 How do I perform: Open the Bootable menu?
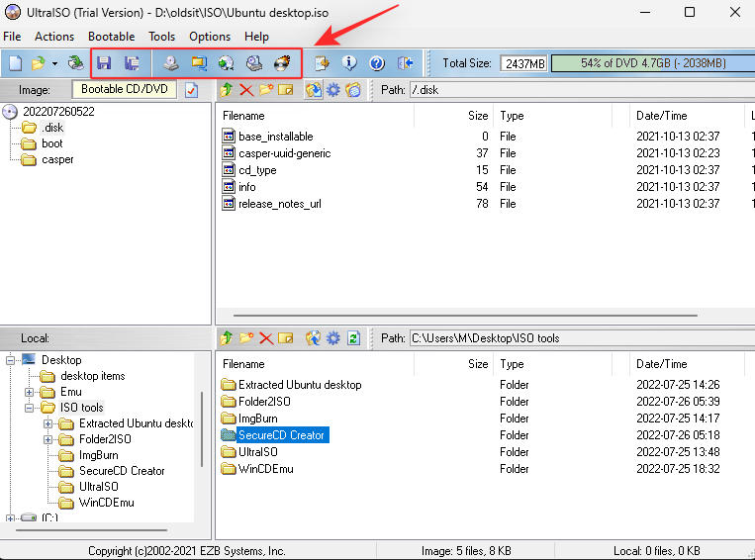(111, 37)
